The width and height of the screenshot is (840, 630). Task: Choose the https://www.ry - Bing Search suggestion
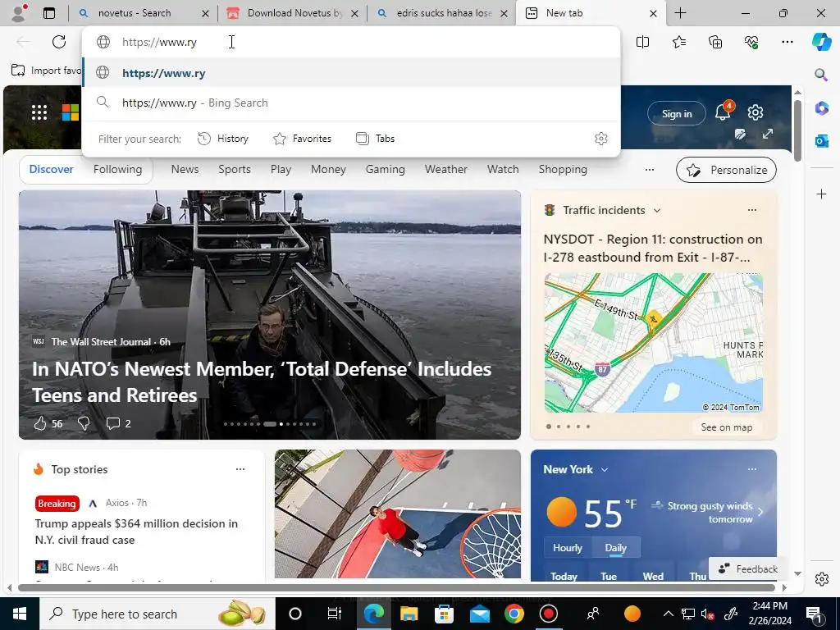tap(351, 103)
